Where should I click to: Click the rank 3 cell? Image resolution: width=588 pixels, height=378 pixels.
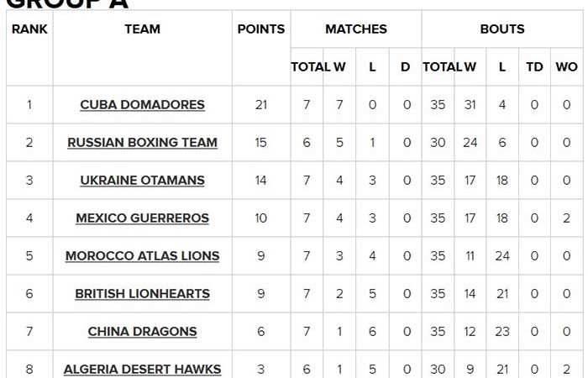tap(29, 181)
